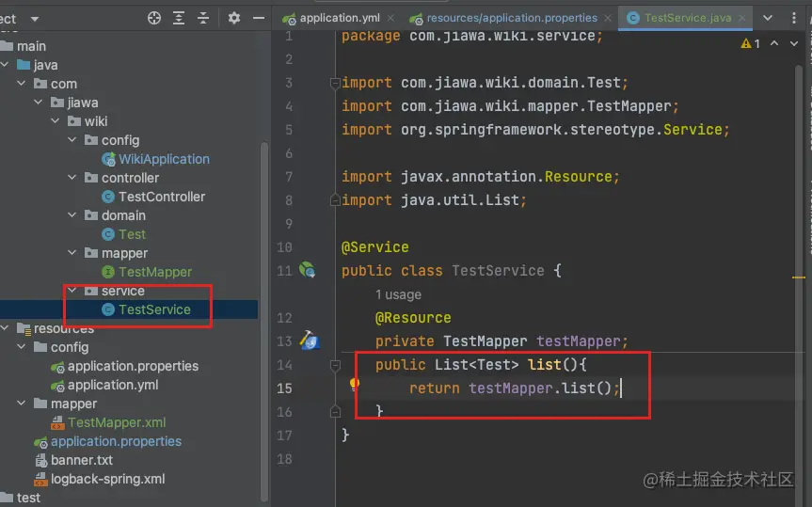
Task: Select the main folder
Action: pos(31,46)
